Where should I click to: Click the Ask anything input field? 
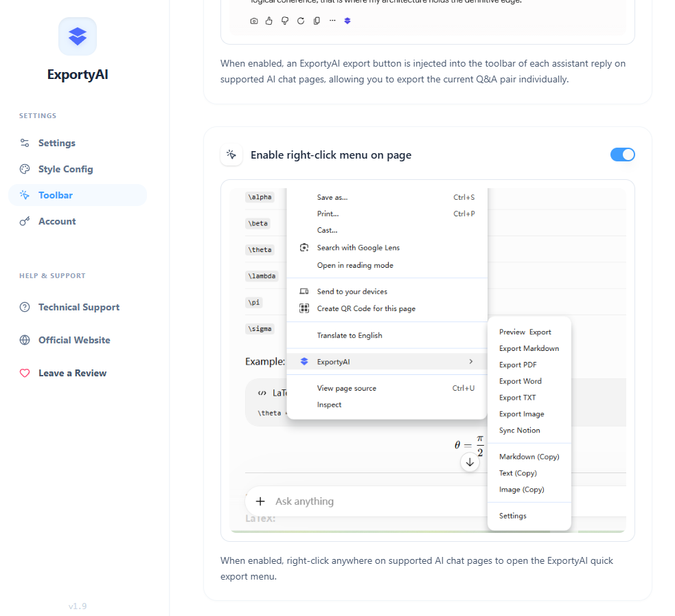[366, 501]
